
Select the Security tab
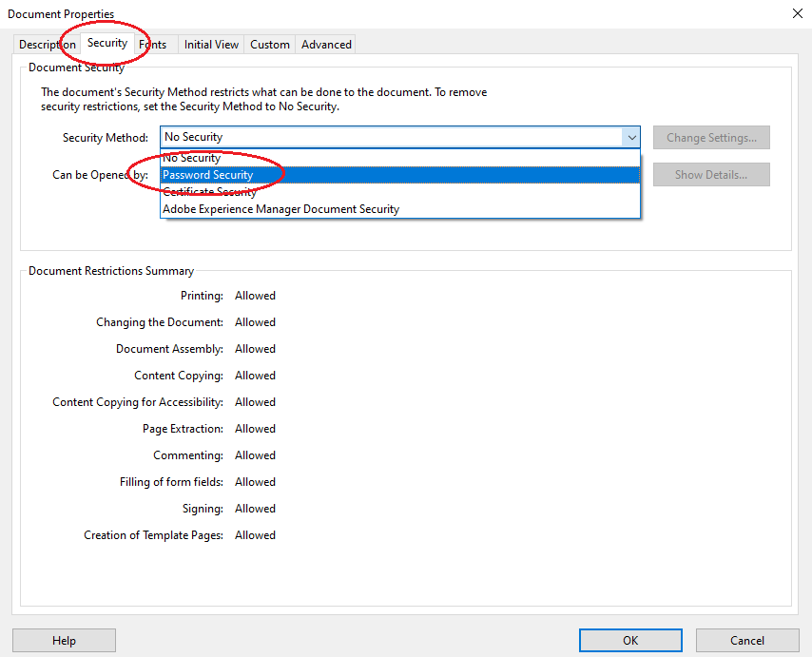106,43
